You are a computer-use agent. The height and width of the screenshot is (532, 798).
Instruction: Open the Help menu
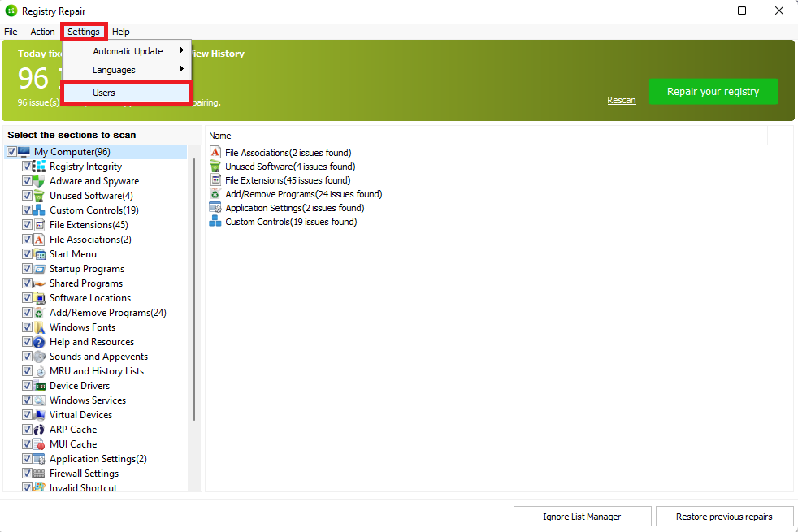[121, 32]
